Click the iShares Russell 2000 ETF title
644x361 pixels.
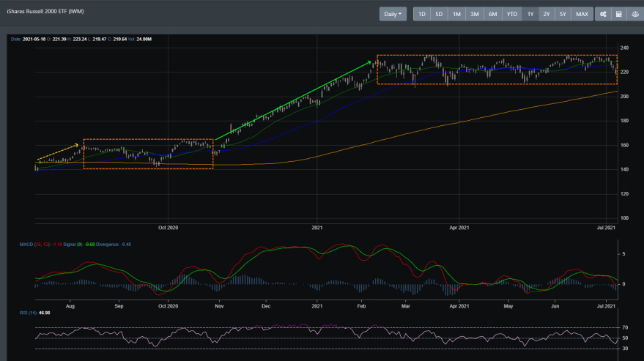click(x=45, y=12)
